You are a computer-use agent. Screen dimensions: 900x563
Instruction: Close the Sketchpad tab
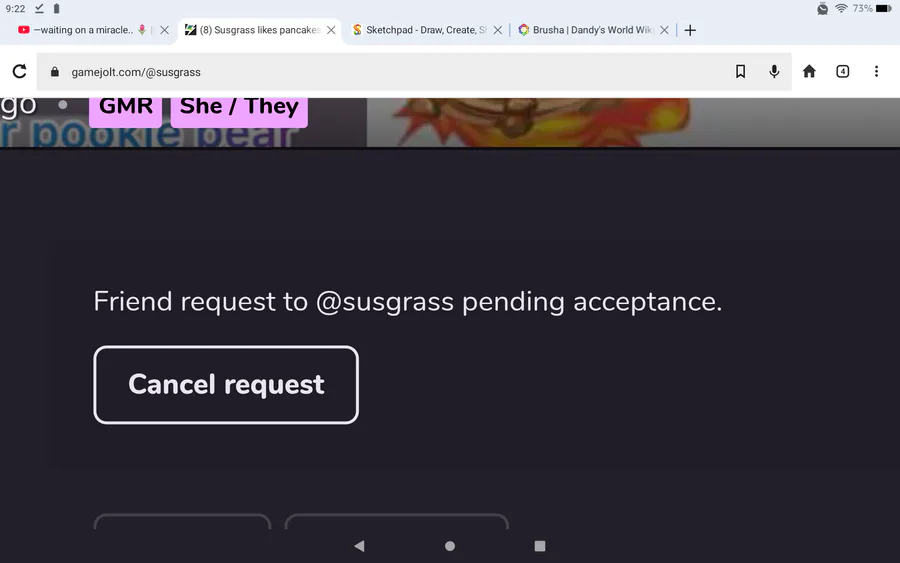498,30
